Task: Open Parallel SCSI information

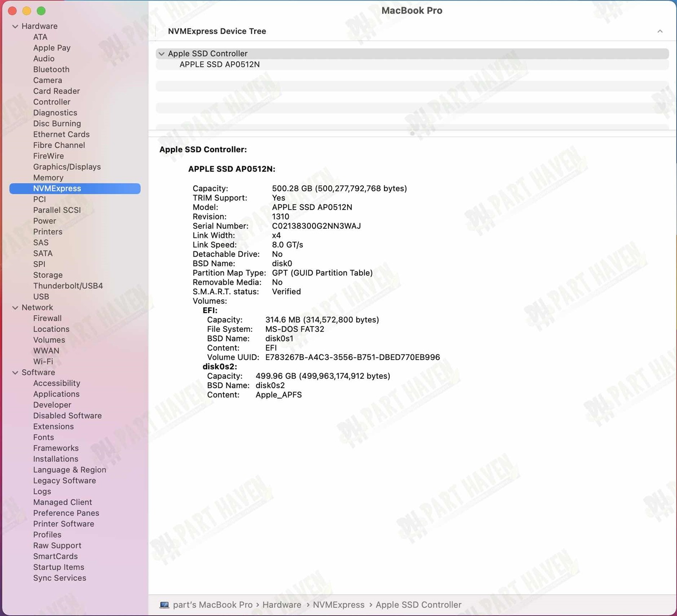Action: tap(57, 210)
